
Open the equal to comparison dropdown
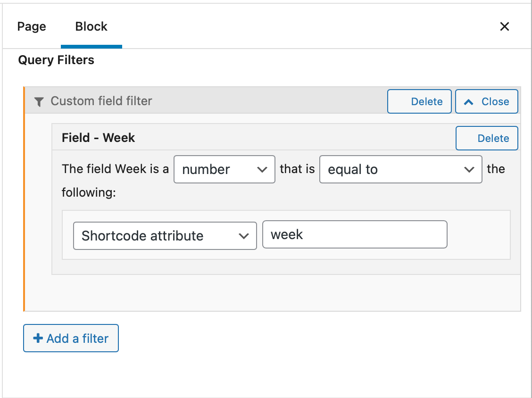tap(400, 170)
